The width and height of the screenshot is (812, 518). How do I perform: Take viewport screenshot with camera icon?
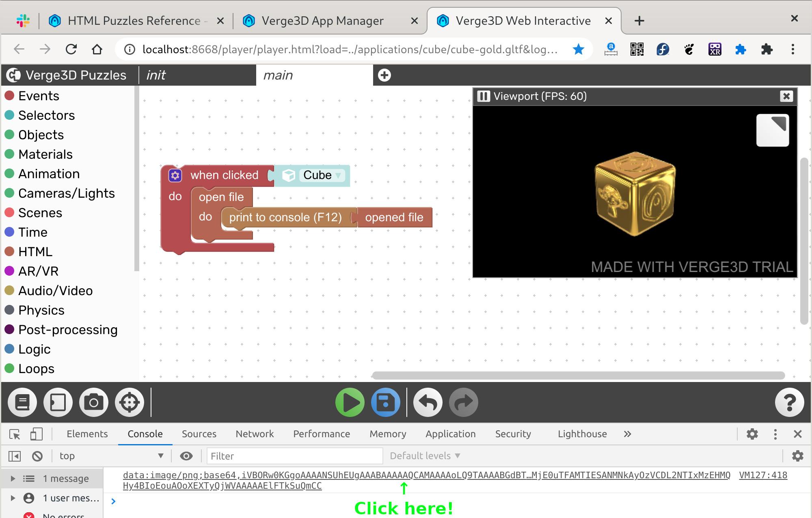tap(94, 402)
